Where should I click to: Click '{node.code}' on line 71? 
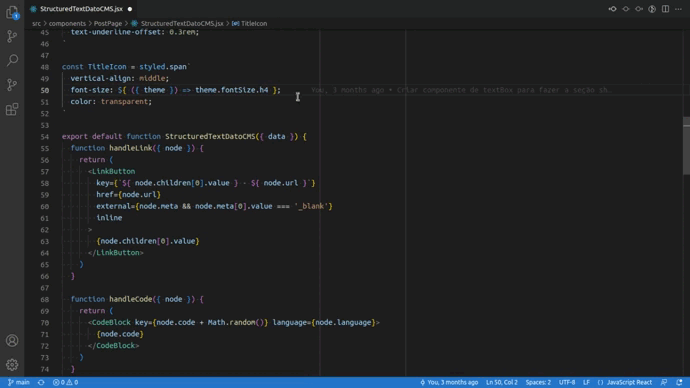click(120, 334)
